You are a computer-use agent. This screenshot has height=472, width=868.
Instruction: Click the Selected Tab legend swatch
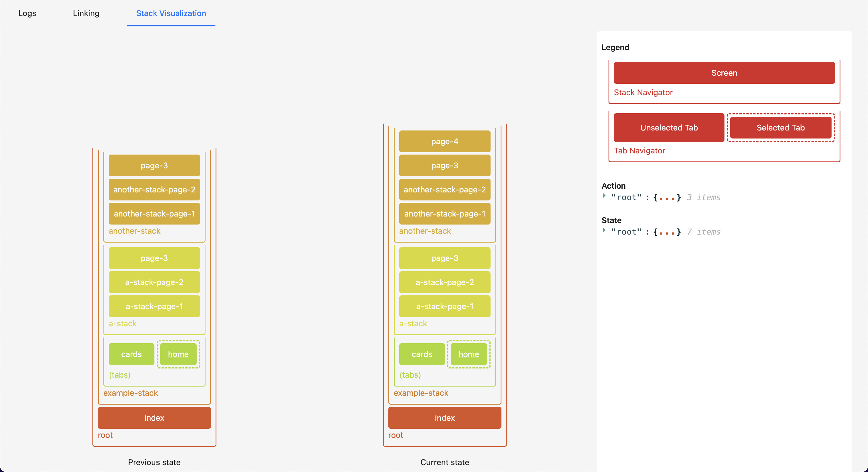[x=780, y=128]
